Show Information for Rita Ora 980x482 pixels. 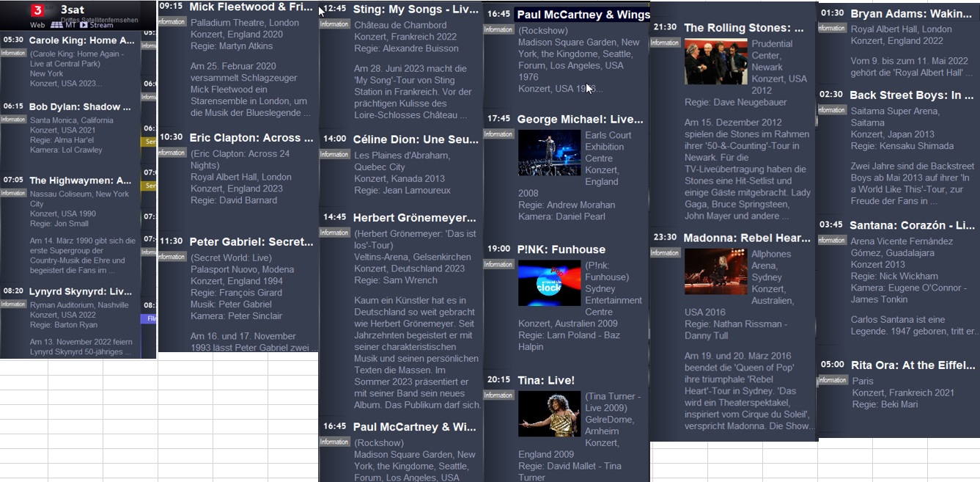pyautogui.click(x=832, y=380)
